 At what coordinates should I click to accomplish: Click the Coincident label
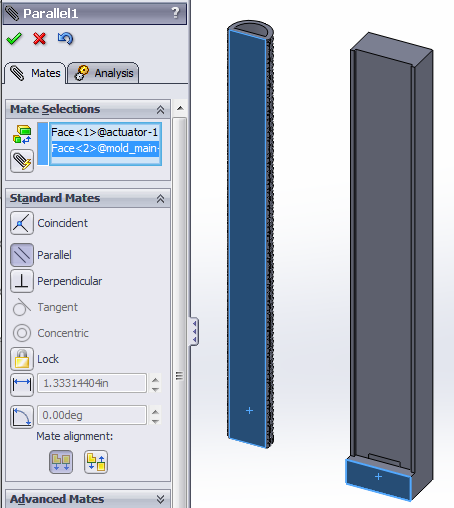(63, 223)
